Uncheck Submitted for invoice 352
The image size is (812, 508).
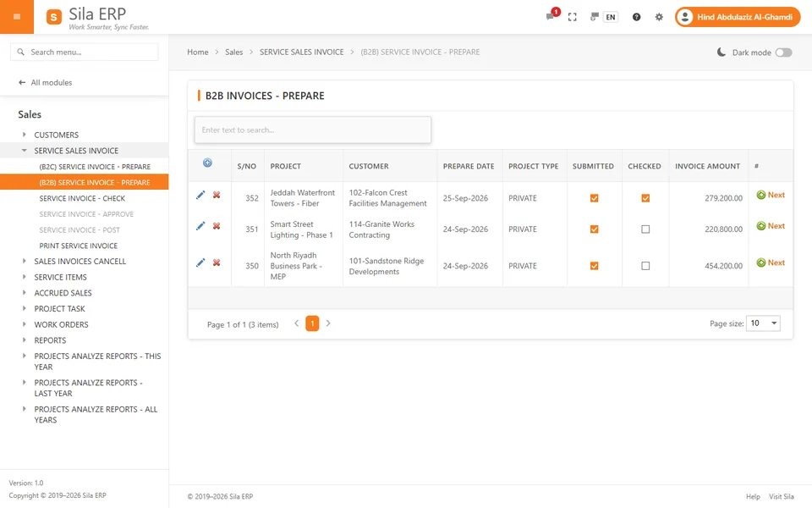coord(594,198)
